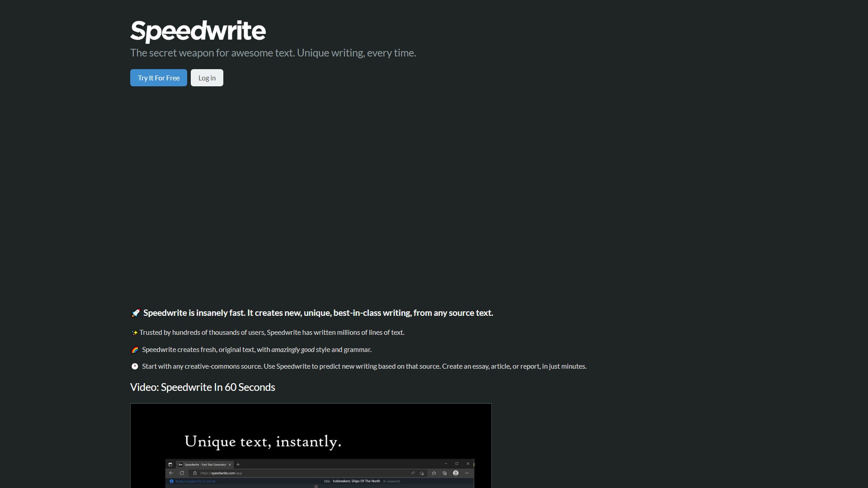This screenshot has width=868, height=488.
Task: Click the Speedwrite Sw favicon on the browser tab
Action: (180, 465)
